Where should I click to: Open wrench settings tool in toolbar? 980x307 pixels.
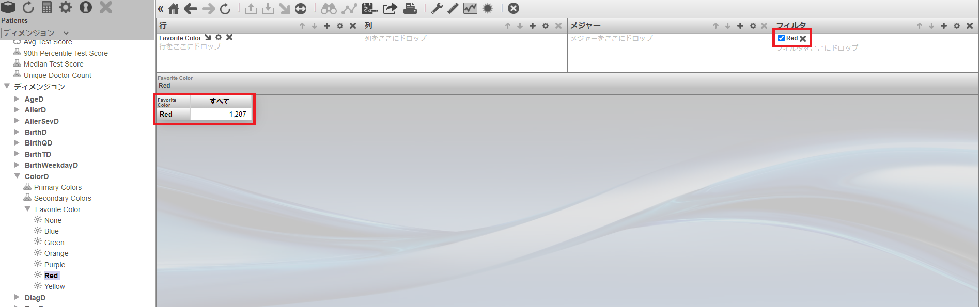[437, 9]
